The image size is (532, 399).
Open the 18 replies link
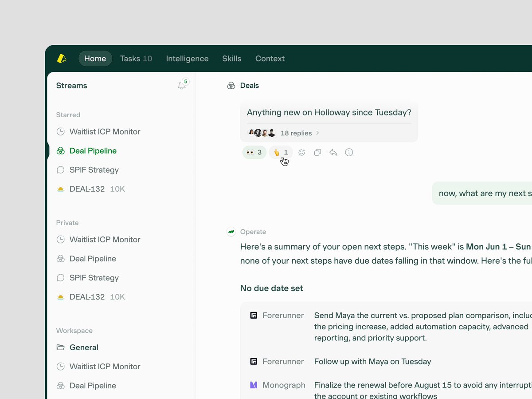[x=296, y=133]
